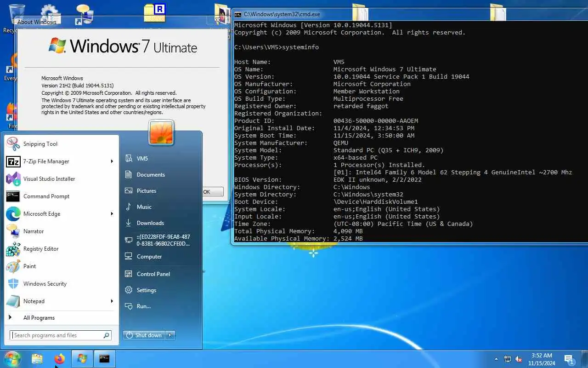Click 'systeminfo' command text in cmd
Screen dimensions: 588x368
300,47
